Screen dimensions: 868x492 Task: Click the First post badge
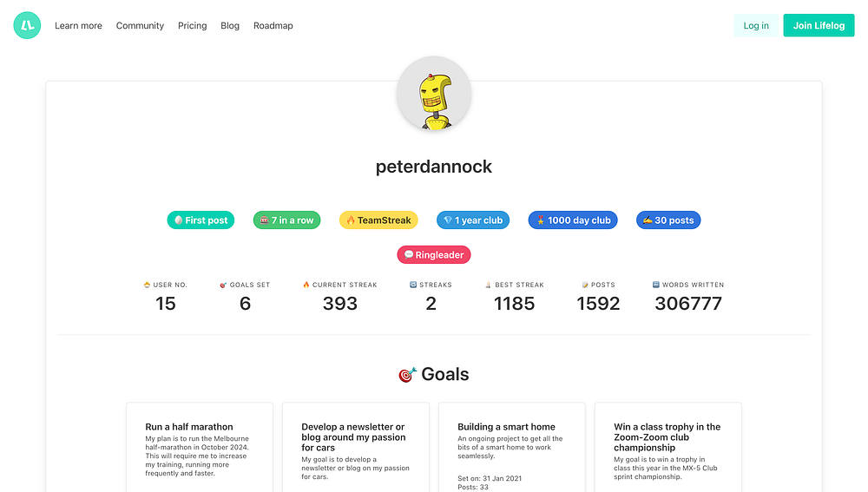pos(201,220)
